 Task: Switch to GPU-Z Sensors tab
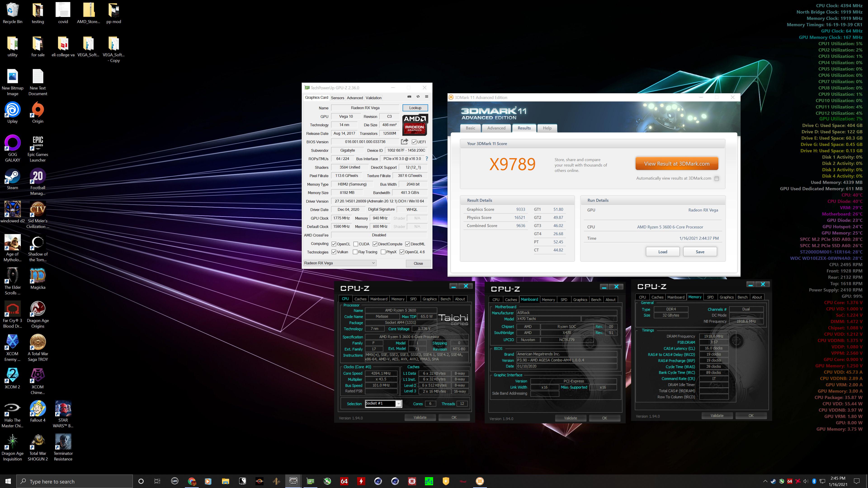point(337,98)
